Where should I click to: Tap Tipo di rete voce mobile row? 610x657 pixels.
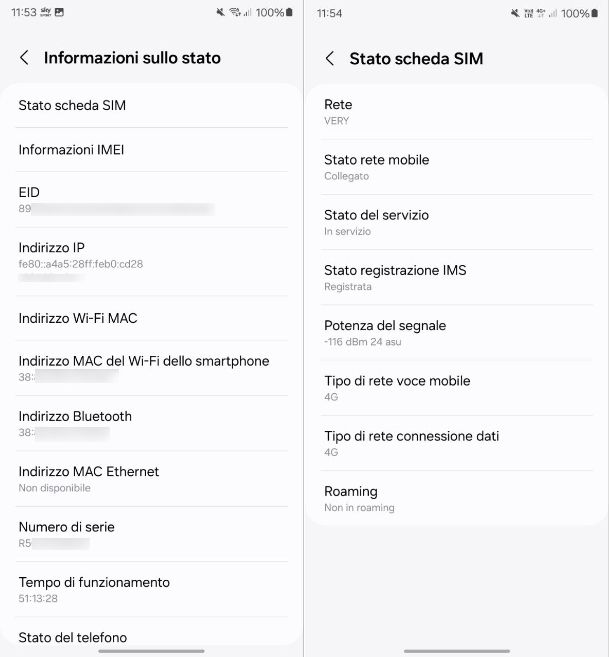coord(457,388)
